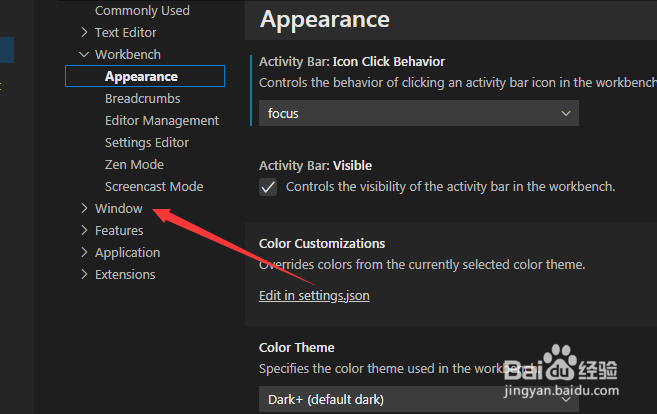Image resolution: width=657 pixels, height=414 pixels.
Task: Open the Color Theme 'Dark+' dropdown
Action: point(418,400)
